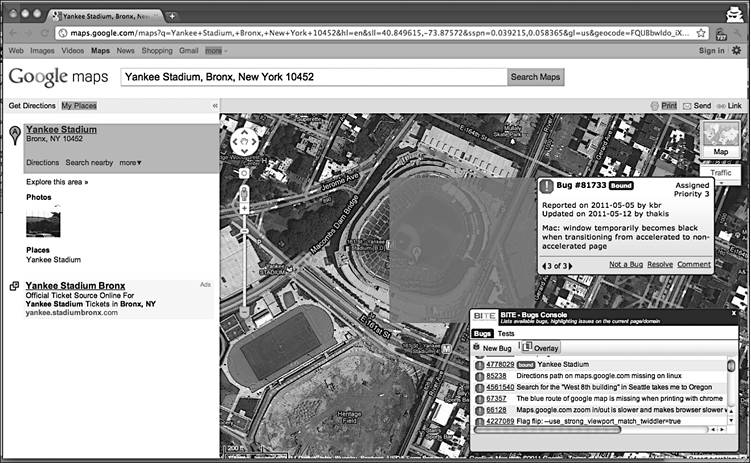
Task: Click the zoom slider track
Action: coord(244,260)
